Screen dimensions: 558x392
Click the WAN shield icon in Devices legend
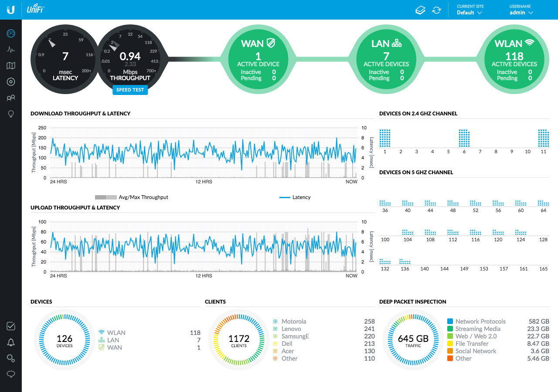tap(102, 347)
